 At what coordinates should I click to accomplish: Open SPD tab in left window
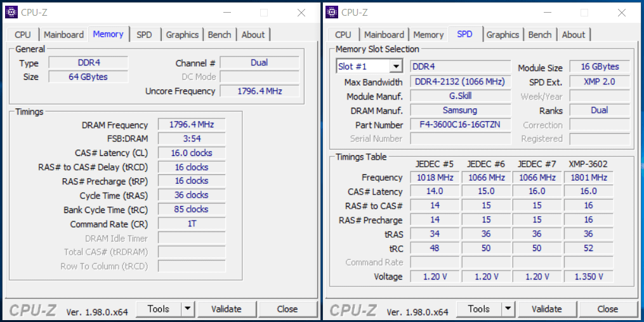pyautogui.click(x=144, y=35)
